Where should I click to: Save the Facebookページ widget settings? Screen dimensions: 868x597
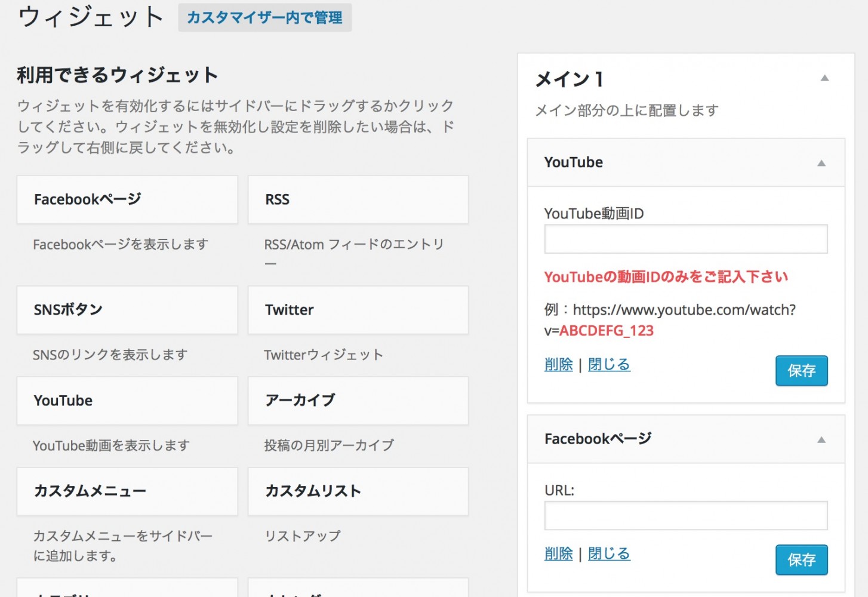tap(801, 559)
